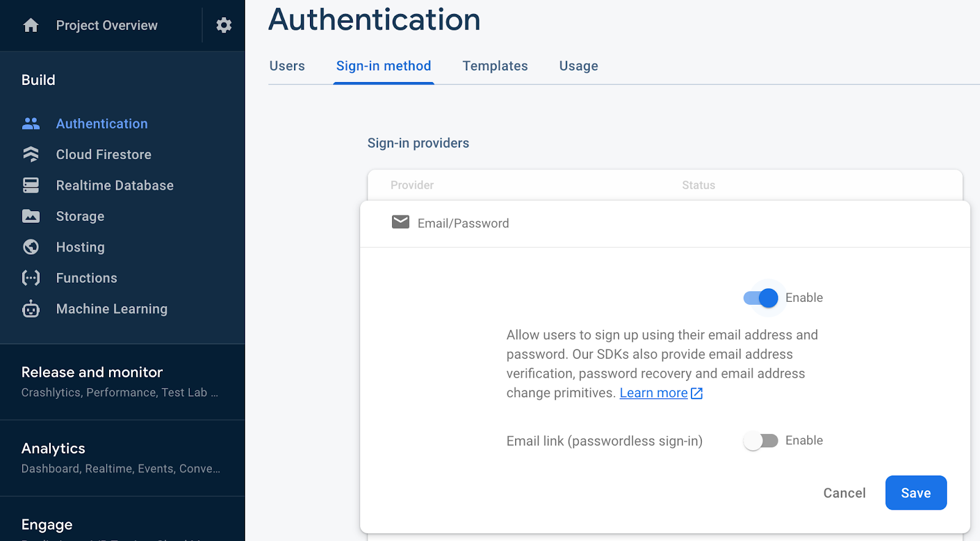Open the Functions section

[86, 277]
